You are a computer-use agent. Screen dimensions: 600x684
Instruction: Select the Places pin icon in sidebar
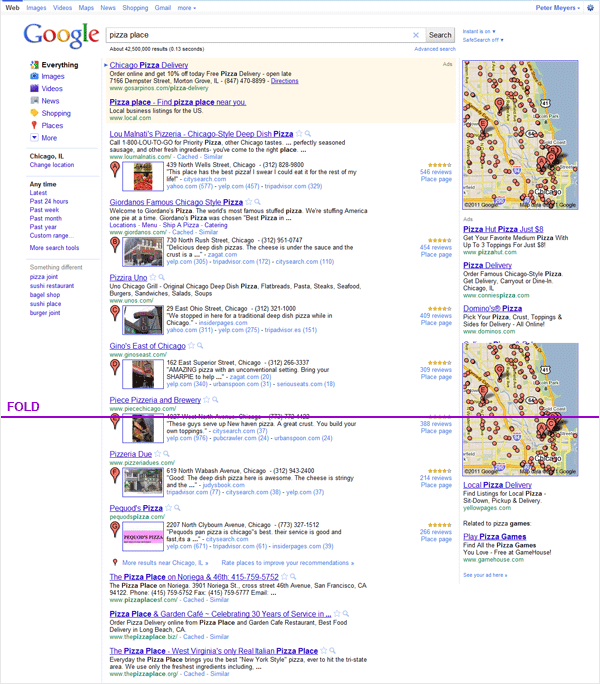pos(34,125)
